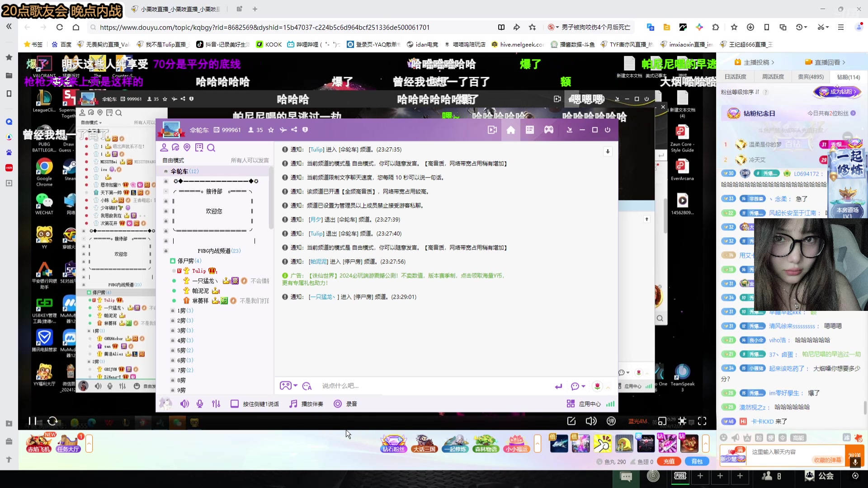Image resolution: width=868 pixels, height=488 pixels.
Task: Open font style icon in YY chat input
Action: point(307,386)
